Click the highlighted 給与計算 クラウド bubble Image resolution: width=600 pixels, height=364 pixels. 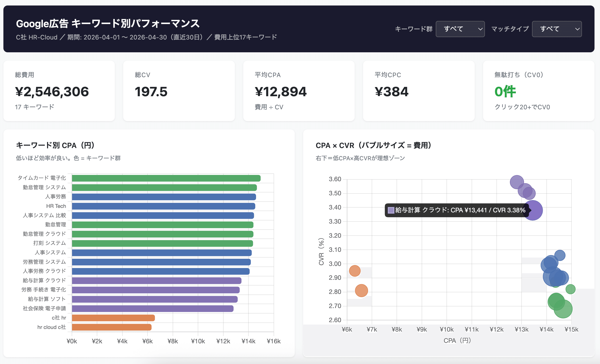click(533, 210)
